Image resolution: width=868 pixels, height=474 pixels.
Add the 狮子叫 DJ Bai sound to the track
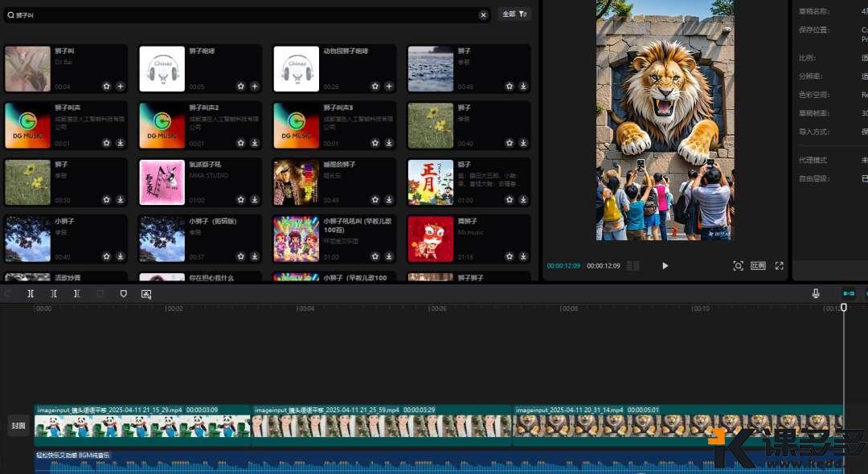click(x=120, y=86)
